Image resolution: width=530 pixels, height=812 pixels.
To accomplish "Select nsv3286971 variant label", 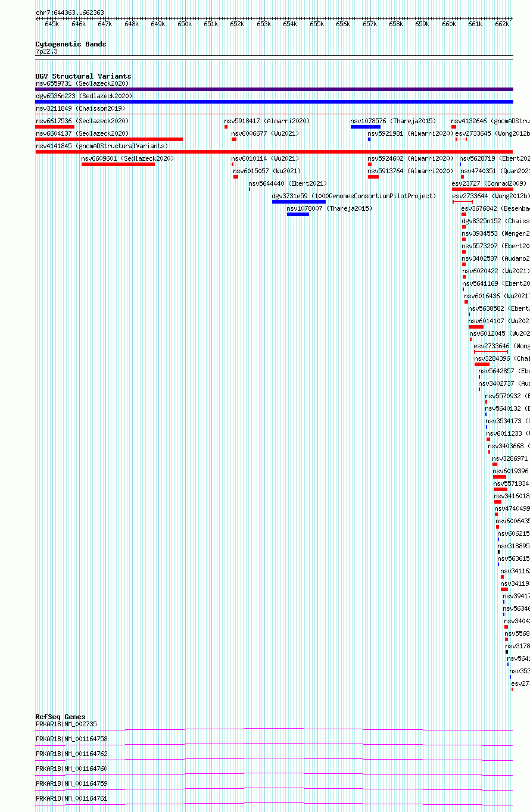I will point(511,458).
